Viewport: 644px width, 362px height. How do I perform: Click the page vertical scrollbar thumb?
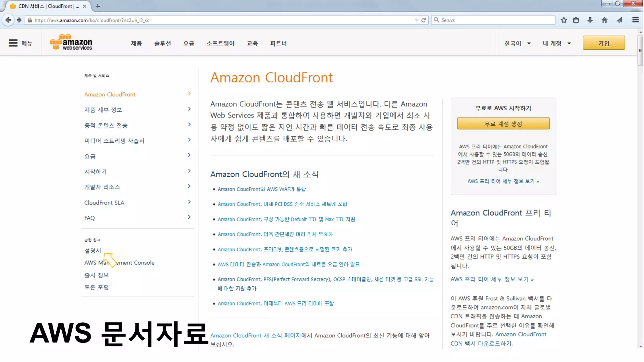[641, 50]
